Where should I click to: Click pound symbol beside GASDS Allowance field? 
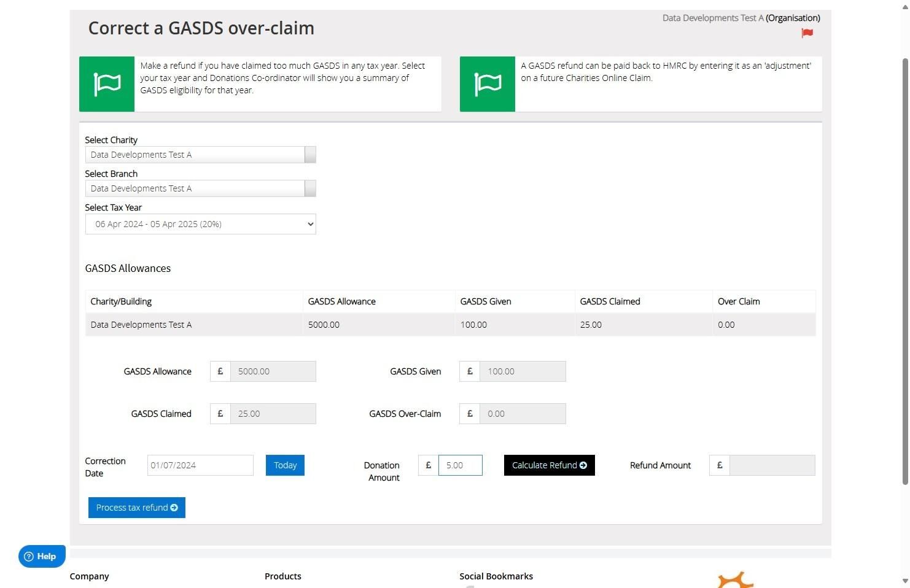(220, 371)
